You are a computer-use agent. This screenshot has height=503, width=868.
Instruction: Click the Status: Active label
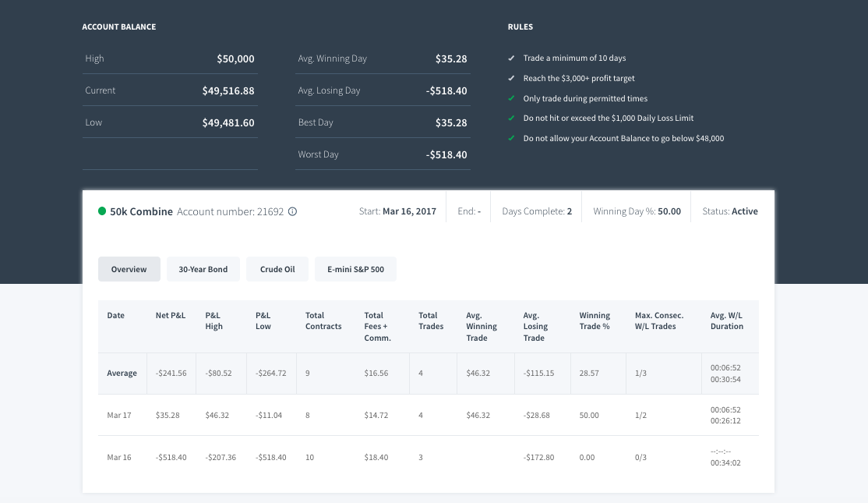730,211
